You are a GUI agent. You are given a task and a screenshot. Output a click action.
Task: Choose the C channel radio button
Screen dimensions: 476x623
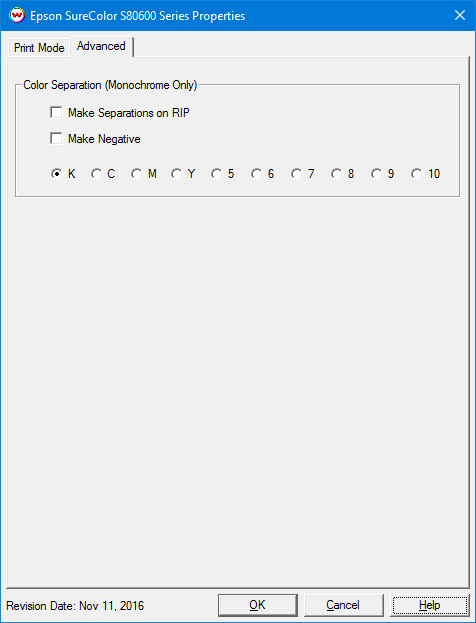tap(97, 174)
